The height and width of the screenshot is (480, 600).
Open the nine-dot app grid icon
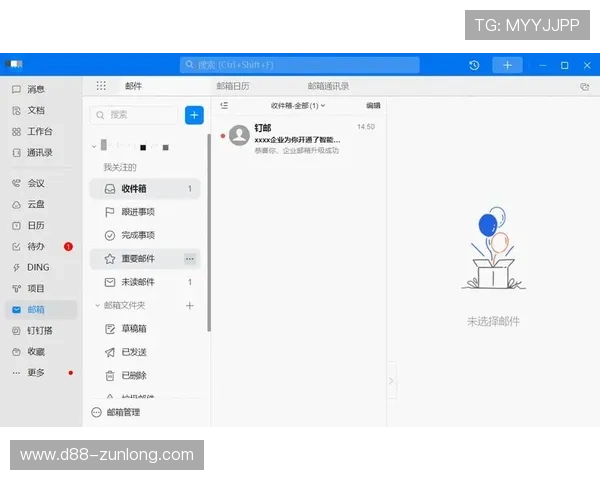coord(101,86)
